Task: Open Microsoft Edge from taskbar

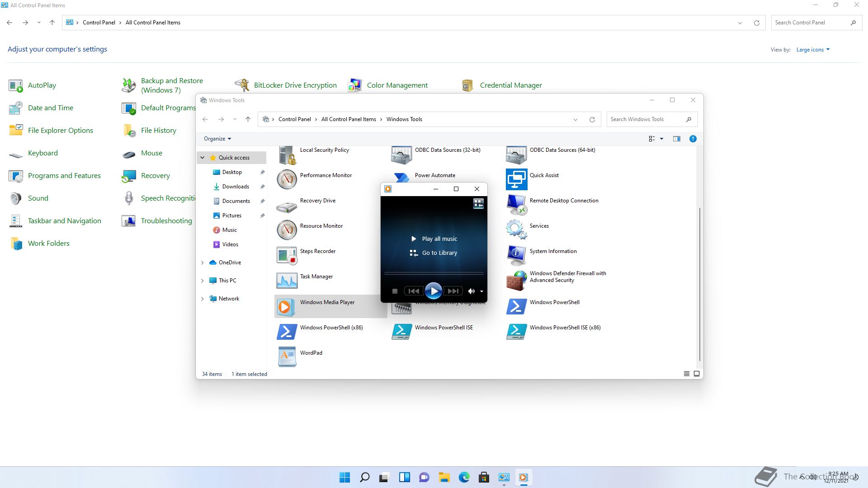Action: point(464,477)
